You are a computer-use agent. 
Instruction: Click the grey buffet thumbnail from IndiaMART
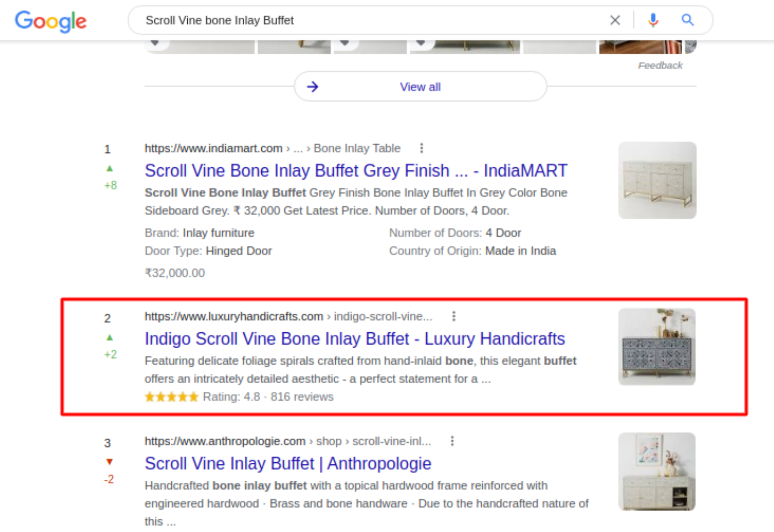tap(657, 180)
